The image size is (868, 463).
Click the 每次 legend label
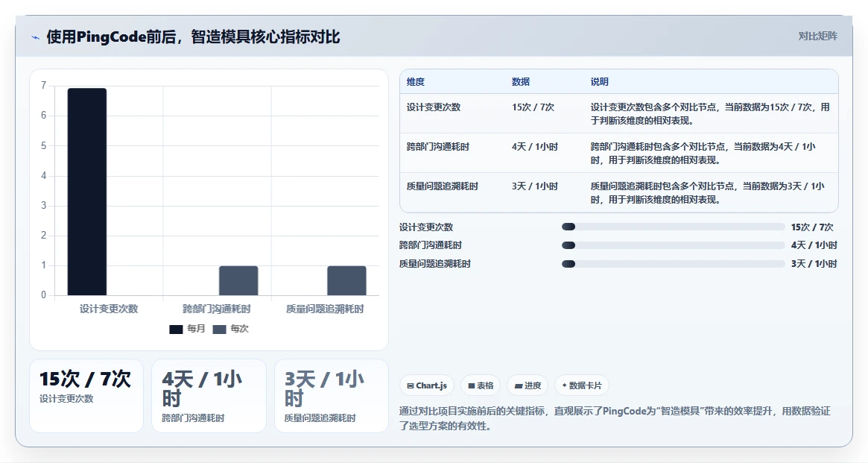tap(240, 329)
